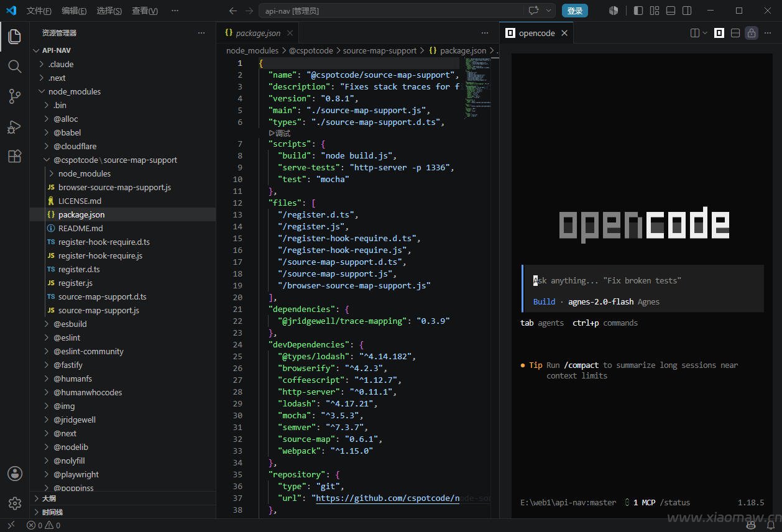Open register.js in the file tree
This screenshot has width=782, height=532.
(123, 283)
